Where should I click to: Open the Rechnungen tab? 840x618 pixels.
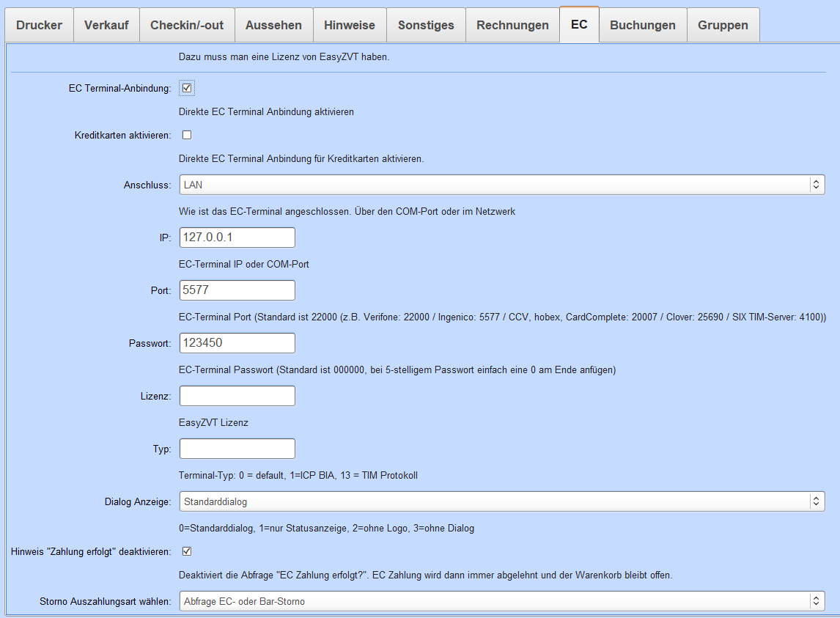tap(512, 25)
